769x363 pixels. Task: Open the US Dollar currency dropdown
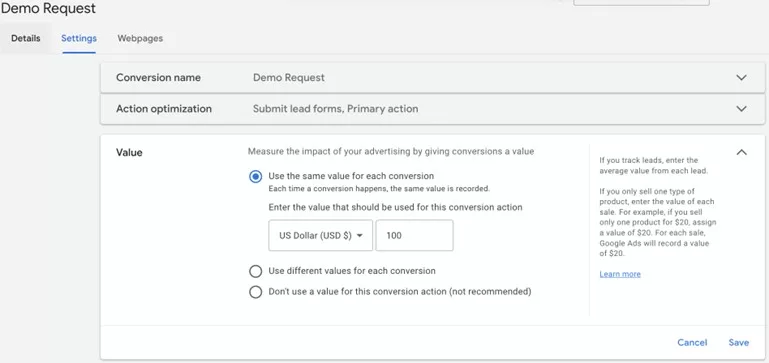coord(321,235)
